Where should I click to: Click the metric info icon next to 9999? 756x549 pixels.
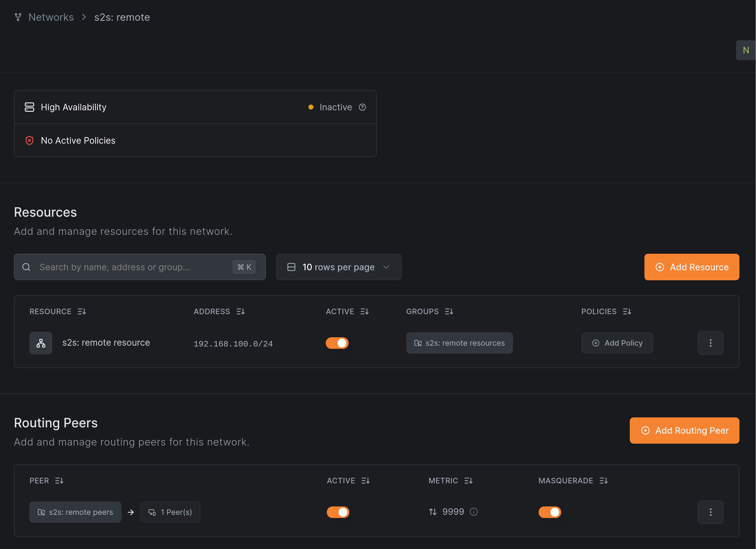click(474, 512)
